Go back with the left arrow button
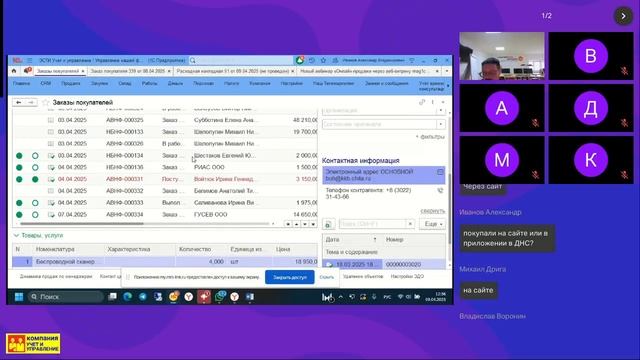The height and width of the screenshot is (360, 640). coord(19,102)
